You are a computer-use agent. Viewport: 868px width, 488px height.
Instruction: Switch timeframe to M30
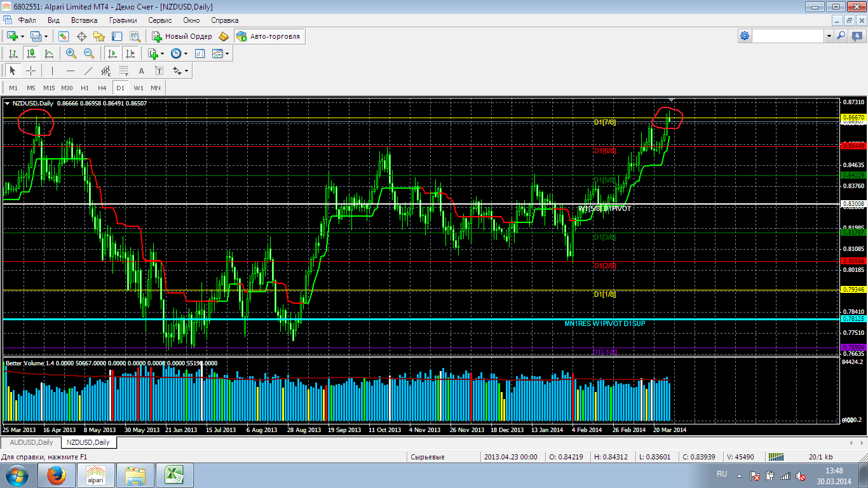pos(67,88)
